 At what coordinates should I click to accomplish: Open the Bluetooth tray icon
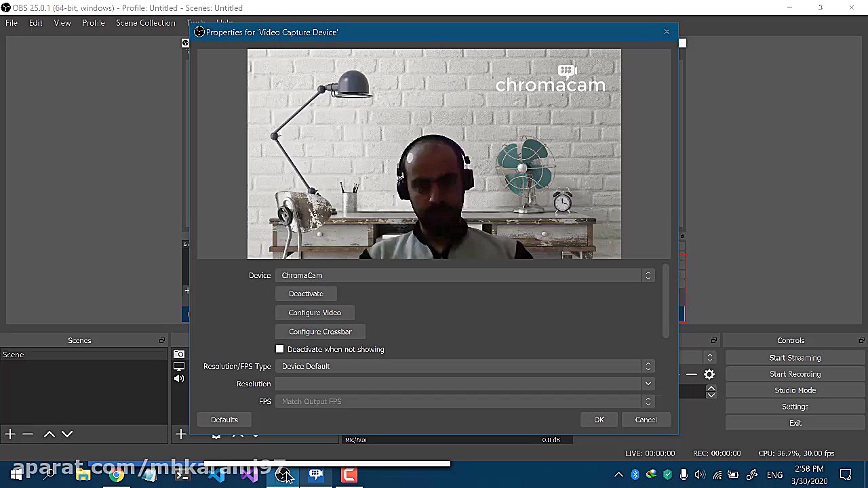point(635,474)
